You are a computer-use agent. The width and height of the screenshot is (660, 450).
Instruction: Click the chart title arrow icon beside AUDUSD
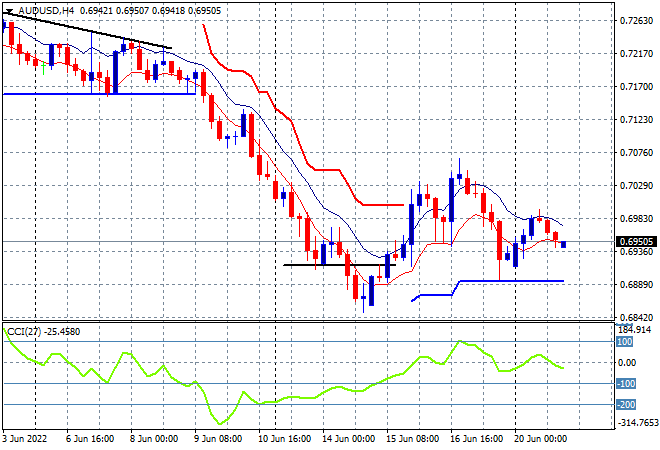pos(9,11)
